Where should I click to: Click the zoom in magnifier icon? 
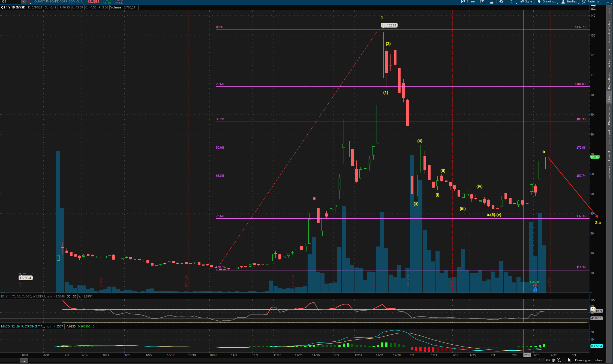click(x=559, y=360)
